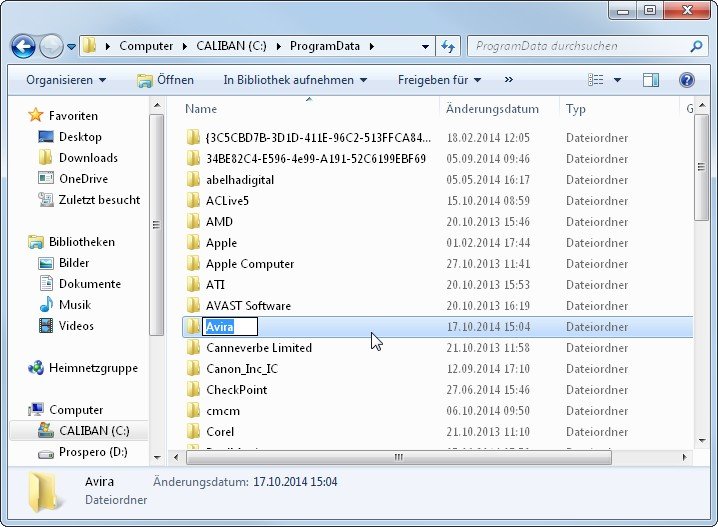Image resolution: width=718 pixels, height=527 pixels.
Task: Select Computer in the navigation pane
Action: click(76, 410)
